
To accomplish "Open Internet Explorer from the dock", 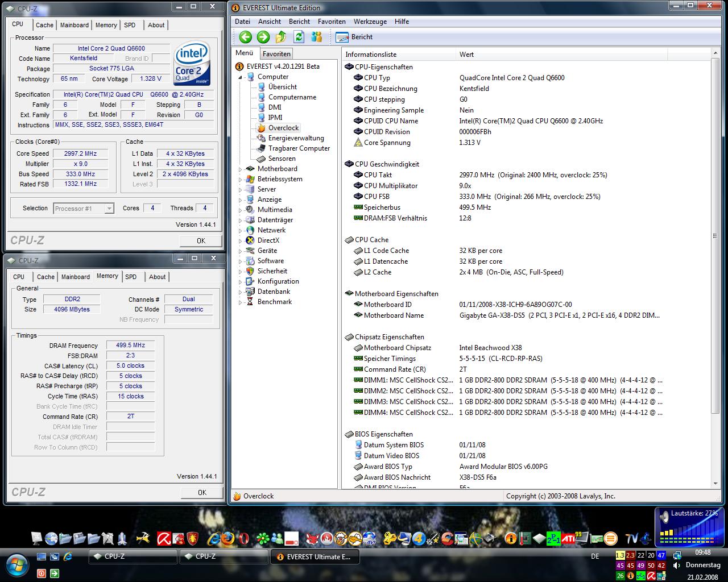I will (214, 538).
